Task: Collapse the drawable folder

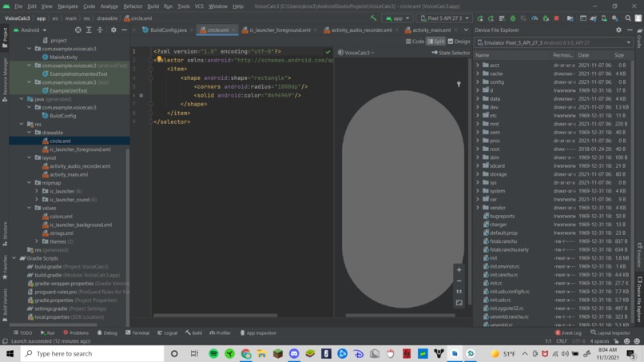Action: click(x=30, y=133)
